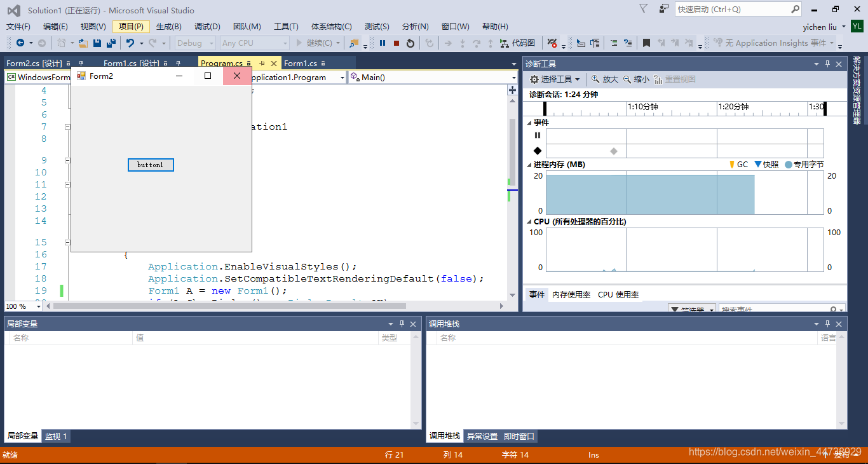Open the 解决方案资源管理器 side tab
868x464 pixels.
[857, 89]
